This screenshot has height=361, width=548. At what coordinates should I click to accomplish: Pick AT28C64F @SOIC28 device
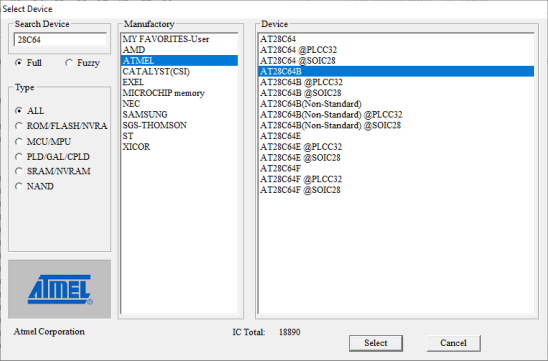click(x=396, y=190)
